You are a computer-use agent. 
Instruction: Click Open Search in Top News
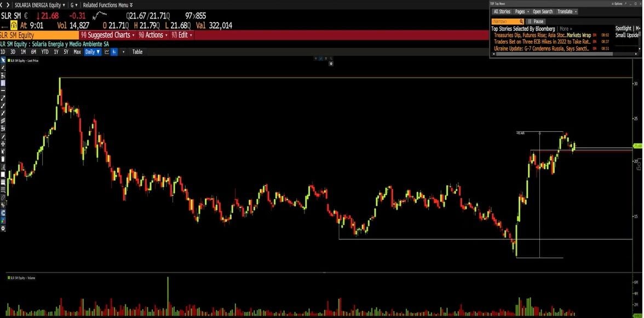click(543, 11)
